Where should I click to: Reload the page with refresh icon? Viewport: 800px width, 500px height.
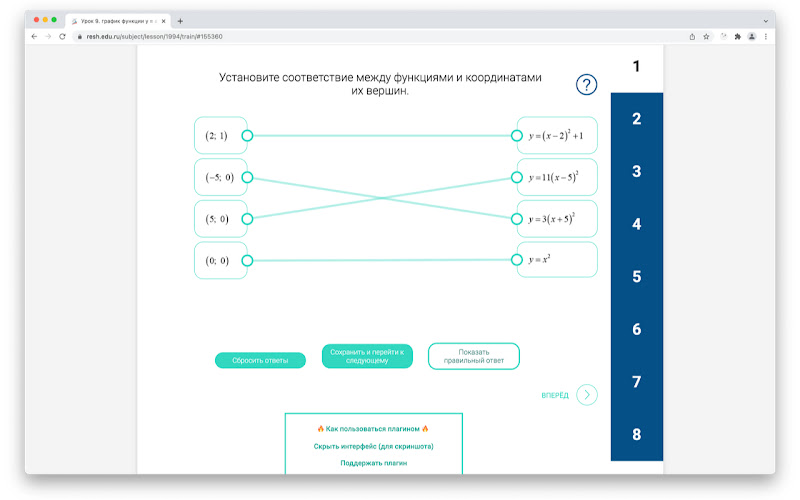coord(62,37)
